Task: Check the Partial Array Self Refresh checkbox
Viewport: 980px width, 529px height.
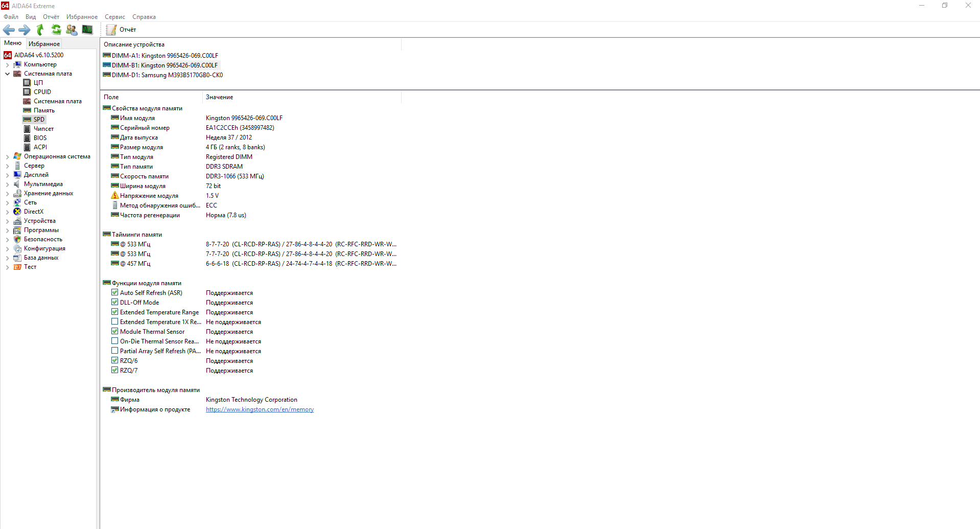Action: pos(115,351)
